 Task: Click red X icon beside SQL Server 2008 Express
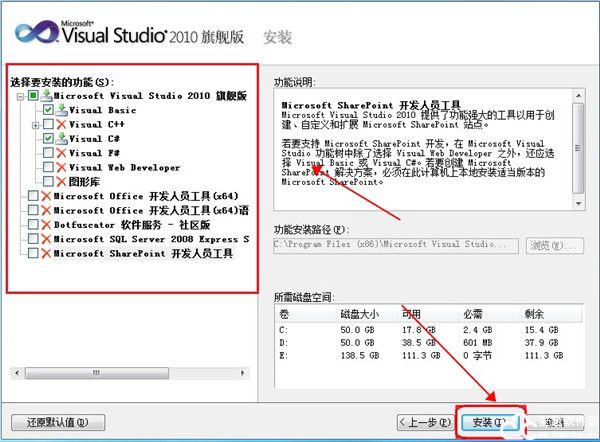point(46,239)
